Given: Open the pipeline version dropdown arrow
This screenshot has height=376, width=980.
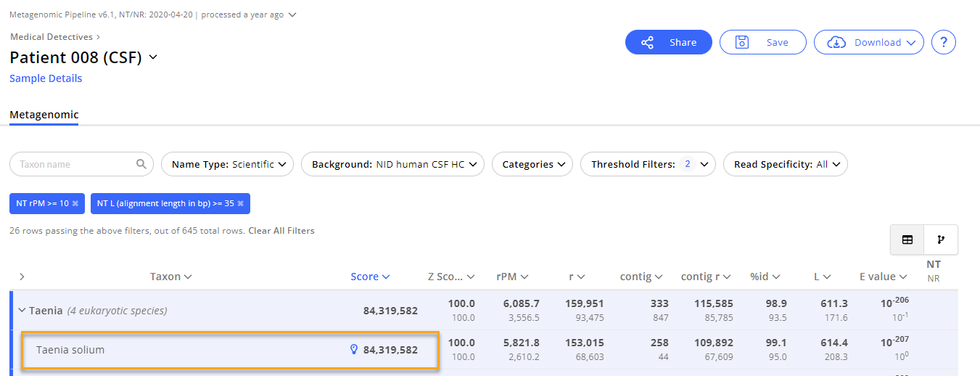Looking at the screenshot, I should click(x=292, y=15).
